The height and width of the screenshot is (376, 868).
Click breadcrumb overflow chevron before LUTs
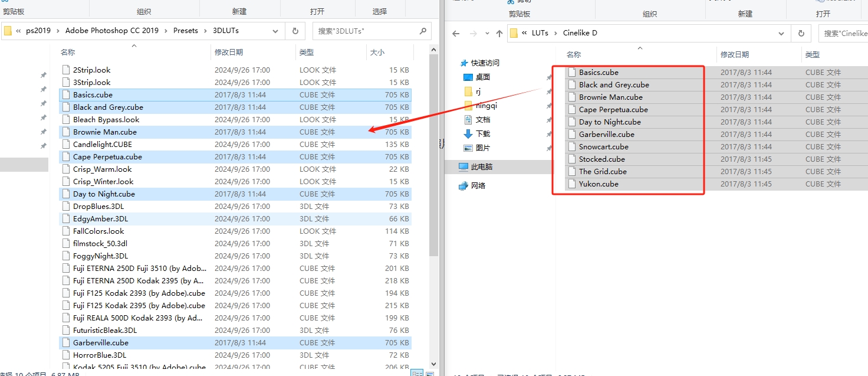(524, 33)
